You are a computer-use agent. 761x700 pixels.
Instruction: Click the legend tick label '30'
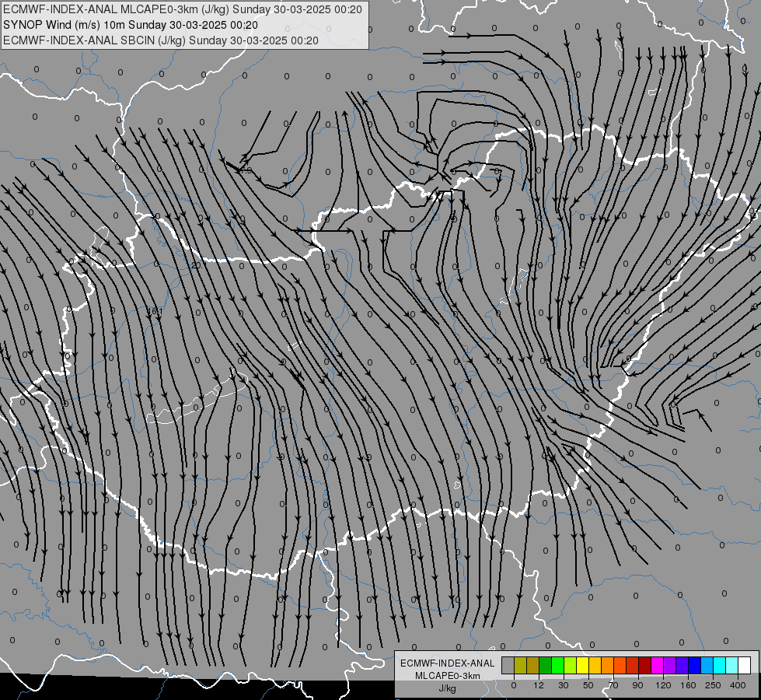click(564, 685)
